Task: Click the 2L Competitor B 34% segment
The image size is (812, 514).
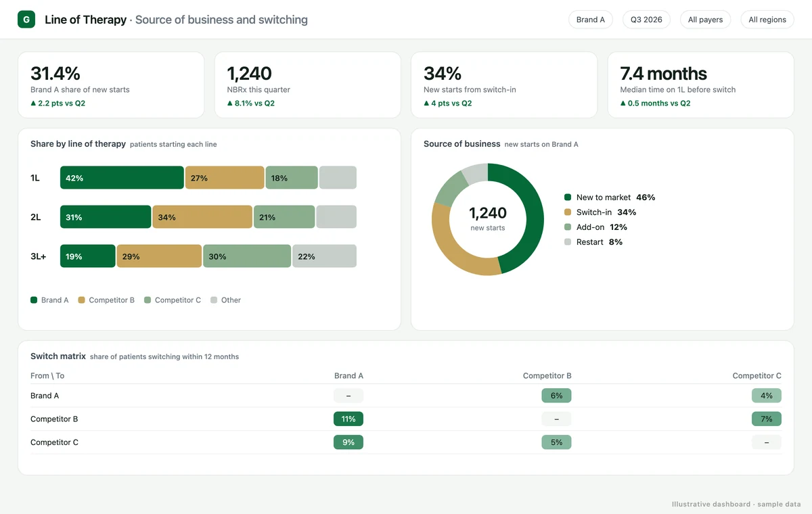Action: [202, 217]
